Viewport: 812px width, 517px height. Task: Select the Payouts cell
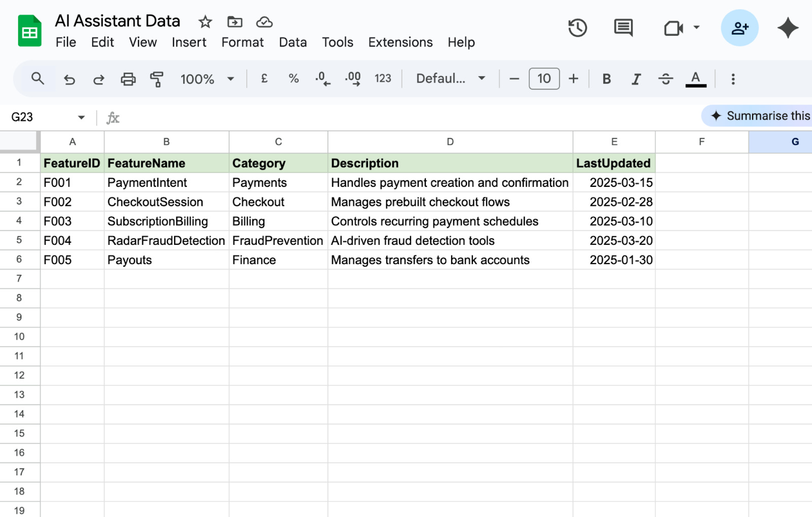[166, 260]
